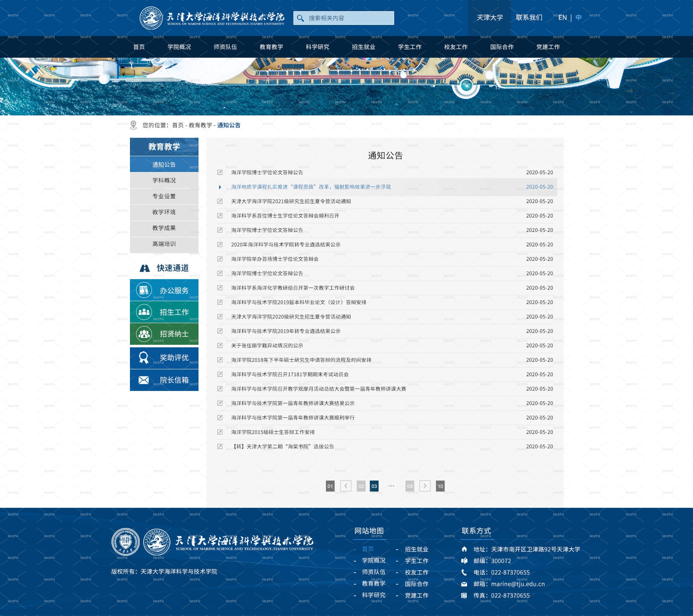Go to next page arrow in pagination
The height and width of the screenshot is (616, 693).
(x=425, y=486)
